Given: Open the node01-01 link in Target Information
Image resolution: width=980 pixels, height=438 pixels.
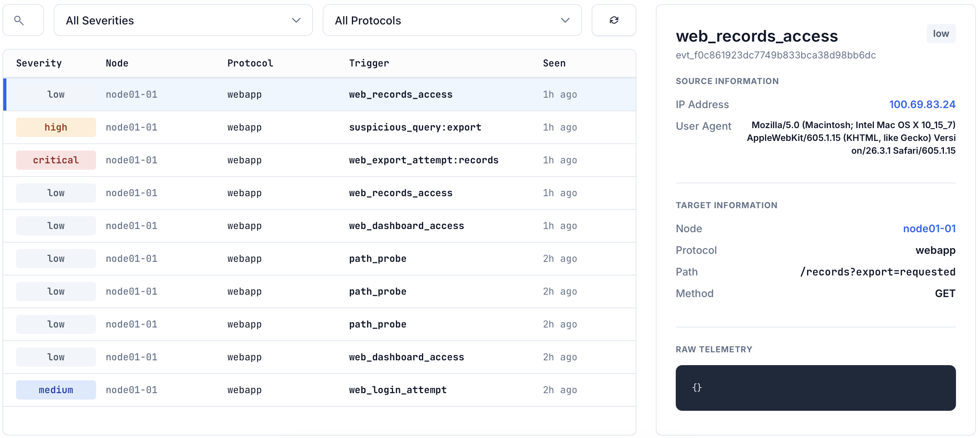Looking at the screenshot, I should click(929, 229).
